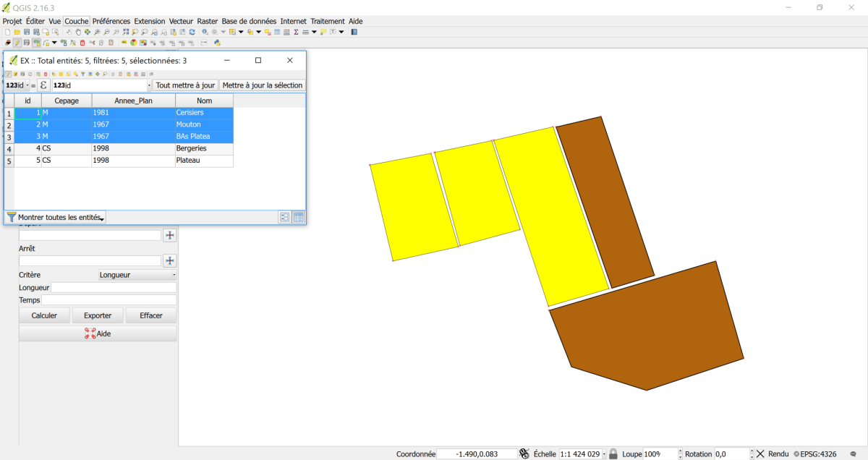Click the Bergeries cell in Nom column
Image resolution: width=868 pixels, height=460 pixels.
[x=204, y=148]
